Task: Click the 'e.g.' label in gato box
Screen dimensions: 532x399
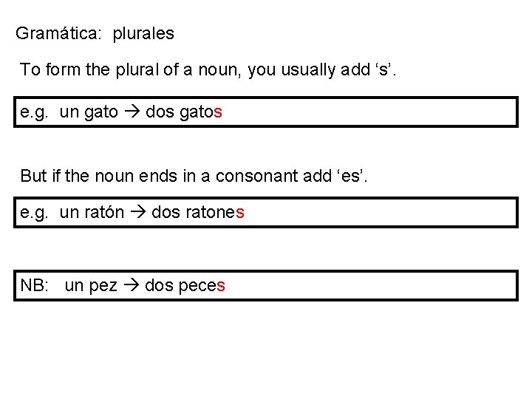Action: click(34, 113)
